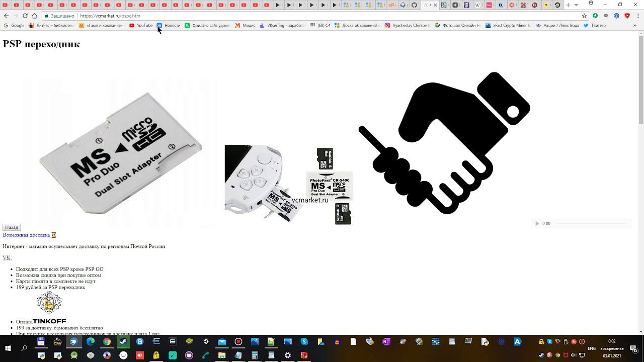Switch the ENG input language
644x362 pixels.
point(592,348)
